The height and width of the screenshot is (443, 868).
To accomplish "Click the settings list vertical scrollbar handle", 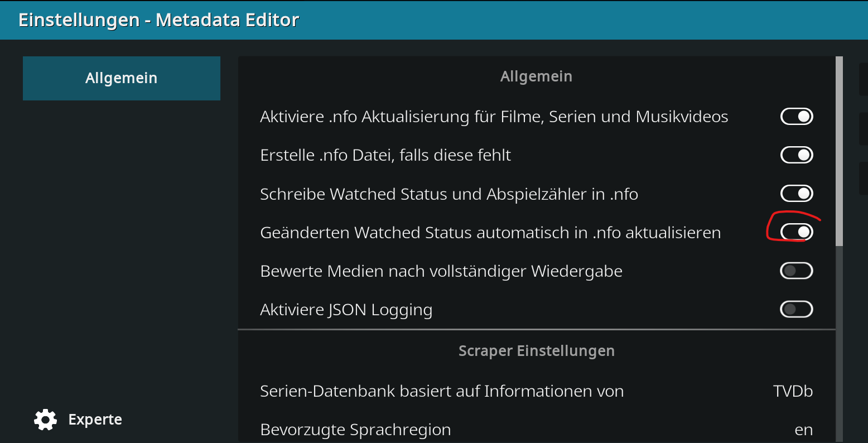I will (839, 151).
